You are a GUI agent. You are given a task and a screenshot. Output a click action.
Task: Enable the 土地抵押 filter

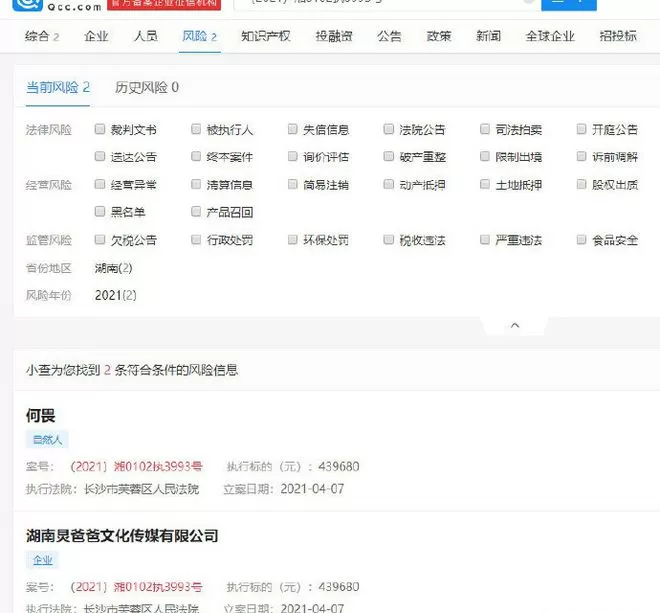pos(485,184)
